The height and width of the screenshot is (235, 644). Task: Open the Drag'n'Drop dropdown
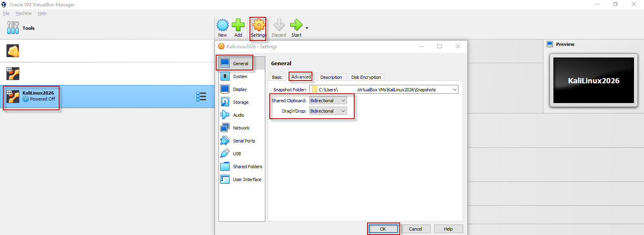(x=328, y=111)
